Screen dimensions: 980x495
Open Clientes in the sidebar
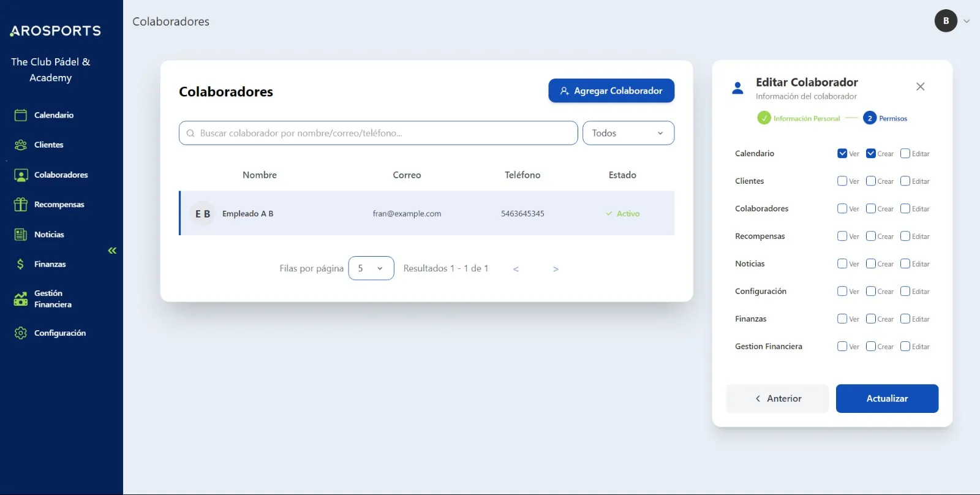[x=49, y=145]
